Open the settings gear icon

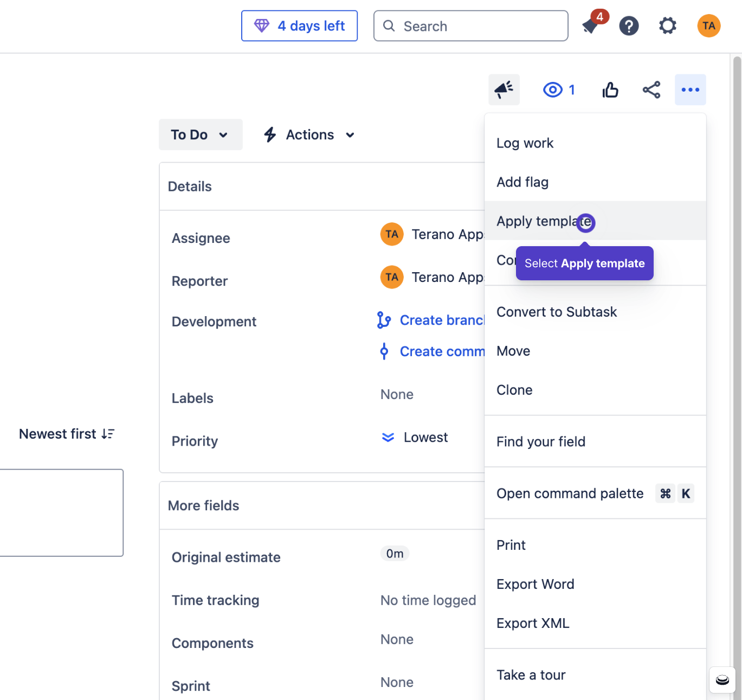[x=667, y=25]
